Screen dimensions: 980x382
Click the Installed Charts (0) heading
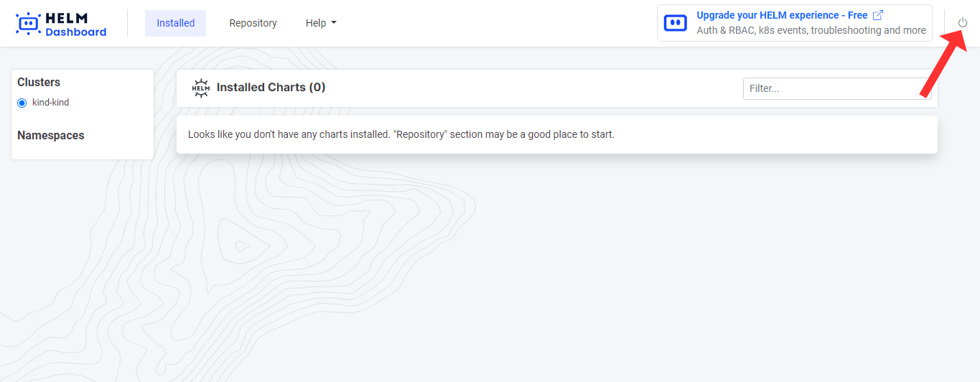271,88
